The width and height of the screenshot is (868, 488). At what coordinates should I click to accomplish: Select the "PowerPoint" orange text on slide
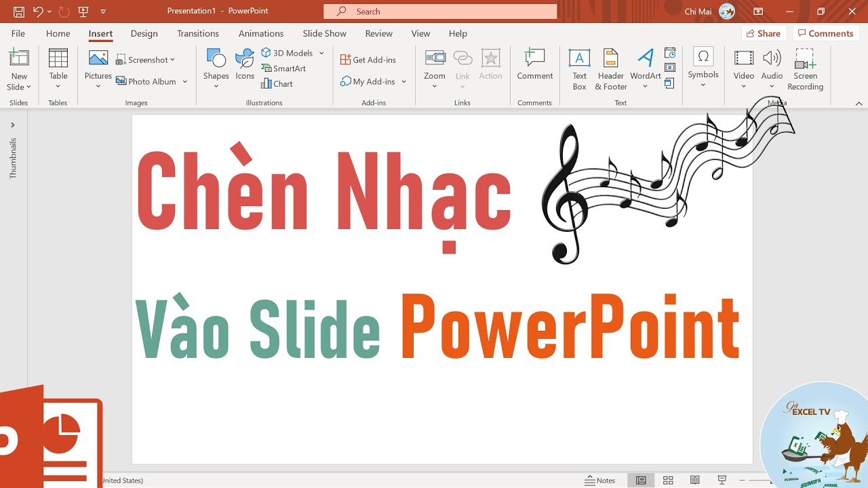coord(570,327)
